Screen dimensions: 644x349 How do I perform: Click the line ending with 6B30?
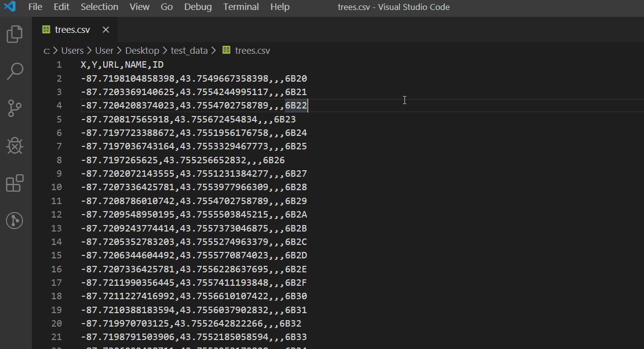coord(194,296)
